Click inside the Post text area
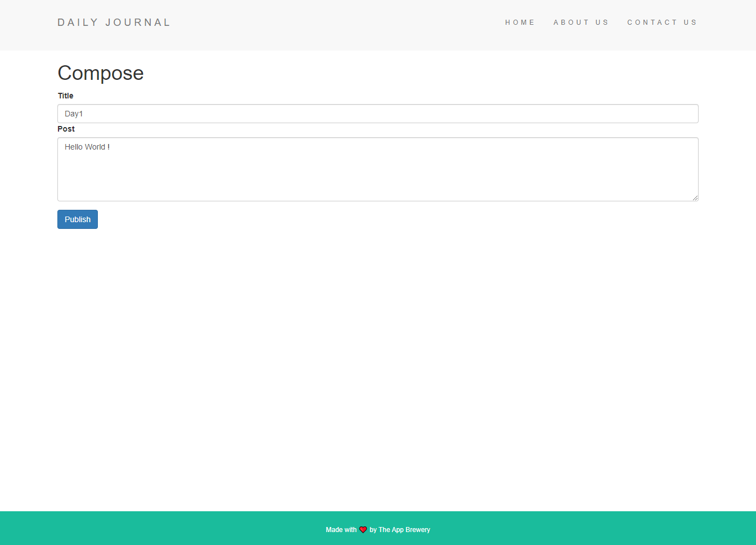Image resolution: width=756 pixels, height=545 pixels. coord(337,169)
